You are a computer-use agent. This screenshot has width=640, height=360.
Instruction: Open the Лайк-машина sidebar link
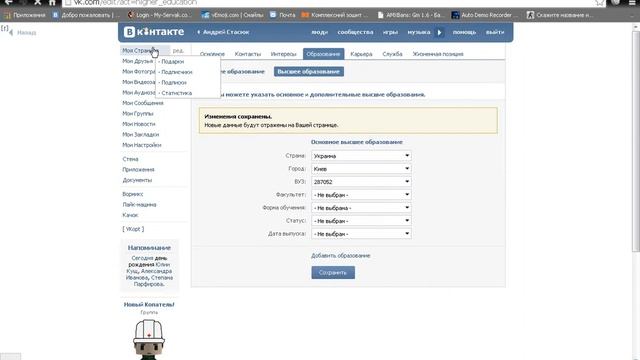point(139,204)
